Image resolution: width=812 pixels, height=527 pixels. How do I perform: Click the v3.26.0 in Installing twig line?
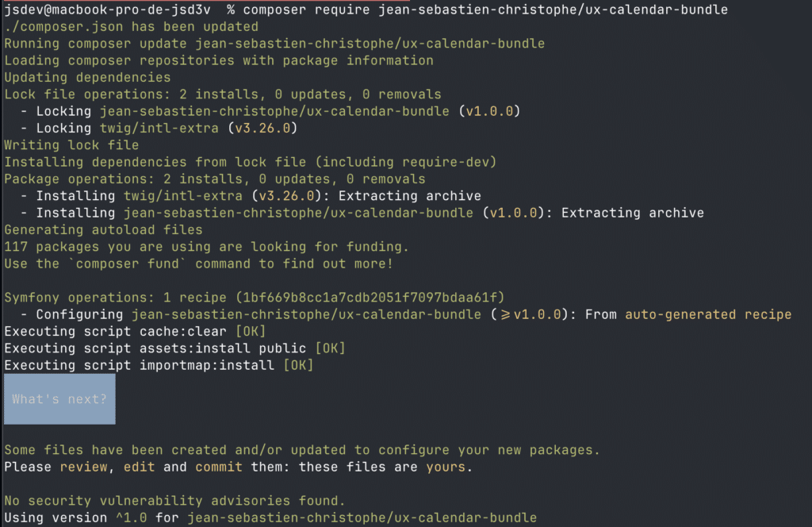click(286, 196)
